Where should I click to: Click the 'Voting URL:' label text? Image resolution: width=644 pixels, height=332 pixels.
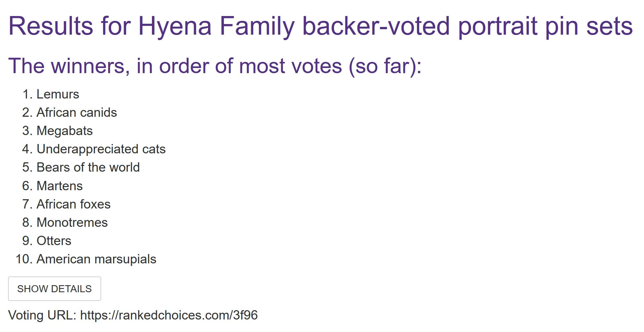[42, 315]
